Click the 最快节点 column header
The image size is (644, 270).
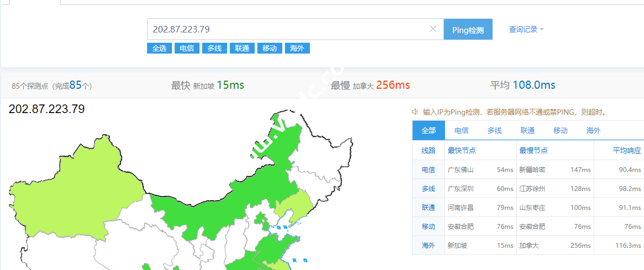462,150
